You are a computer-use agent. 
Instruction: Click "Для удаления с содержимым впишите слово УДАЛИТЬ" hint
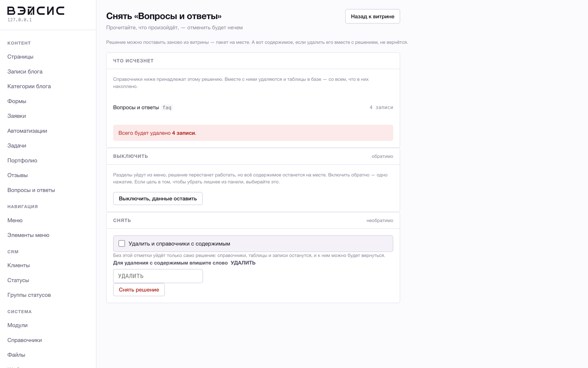pos(184,263)
